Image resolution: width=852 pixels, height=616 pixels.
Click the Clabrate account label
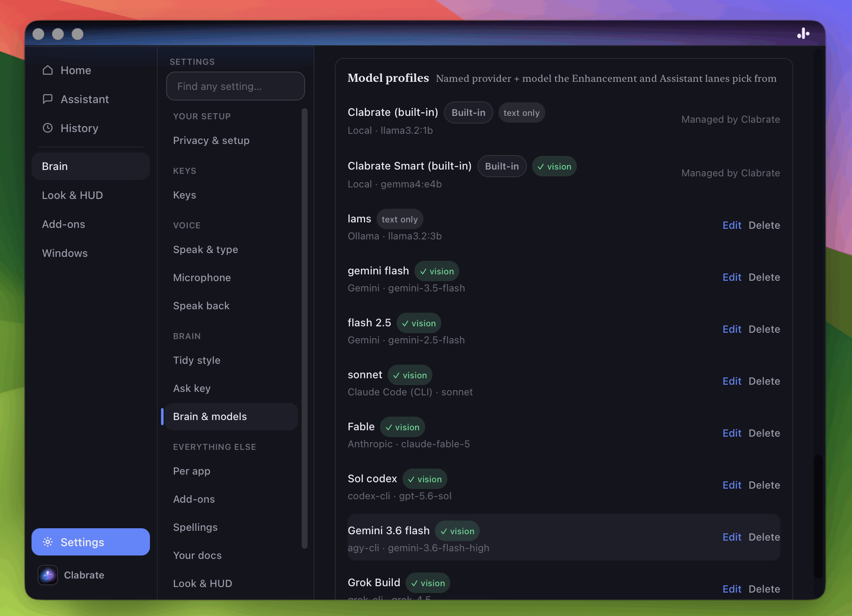(84, 575)
